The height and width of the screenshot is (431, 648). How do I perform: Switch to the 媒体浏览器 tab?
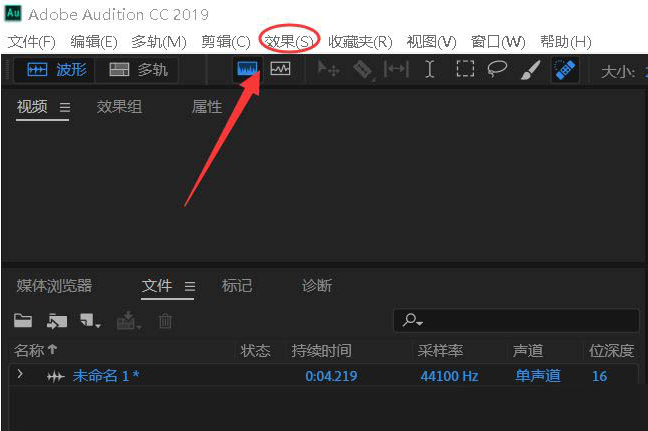(x=54, y=286)
